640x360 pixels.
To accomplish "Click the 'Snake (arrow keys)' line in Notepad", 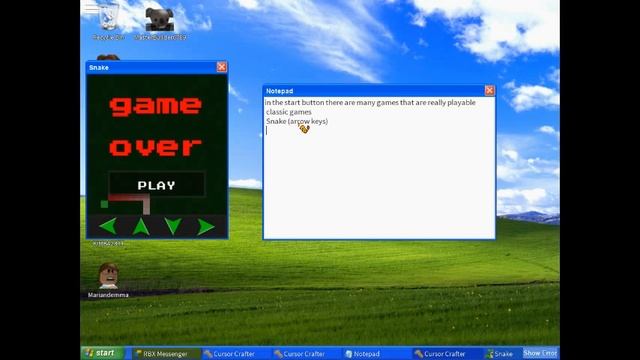I will tap(297, 121).
